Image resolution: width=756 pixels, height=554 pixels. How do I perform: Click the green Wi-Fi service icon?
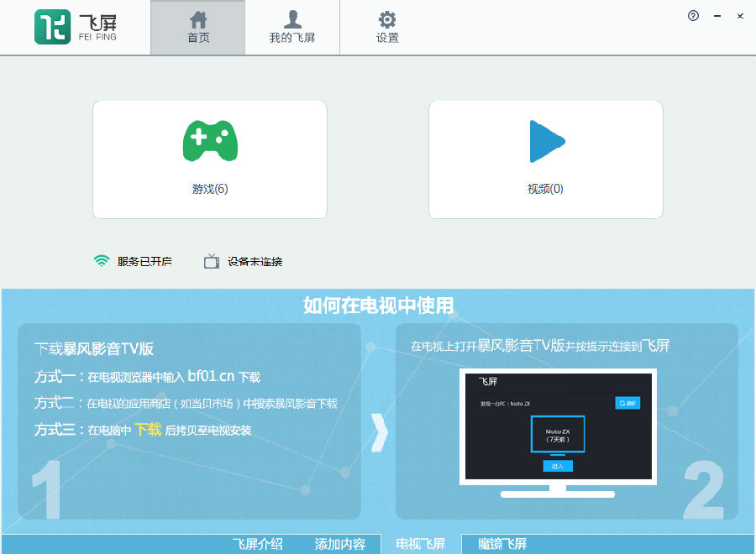(x=102, y=260)
